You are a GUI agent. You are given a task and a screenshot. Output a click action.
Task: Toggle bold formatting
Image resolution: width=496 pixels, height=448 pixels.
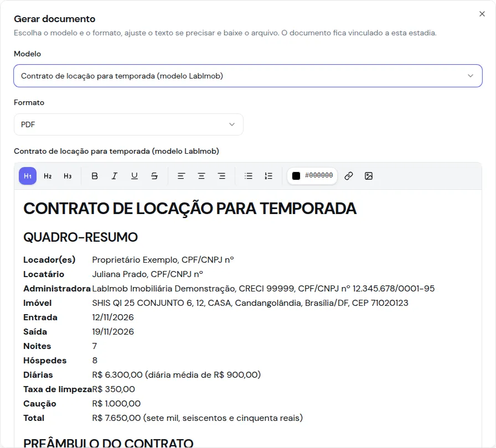click(95, 176)
